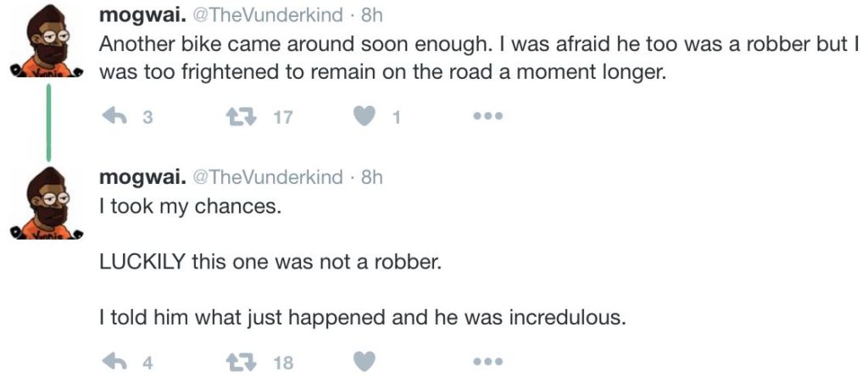
Task: Like the 'I took my chances' tweet
Action: pos(364,362)
